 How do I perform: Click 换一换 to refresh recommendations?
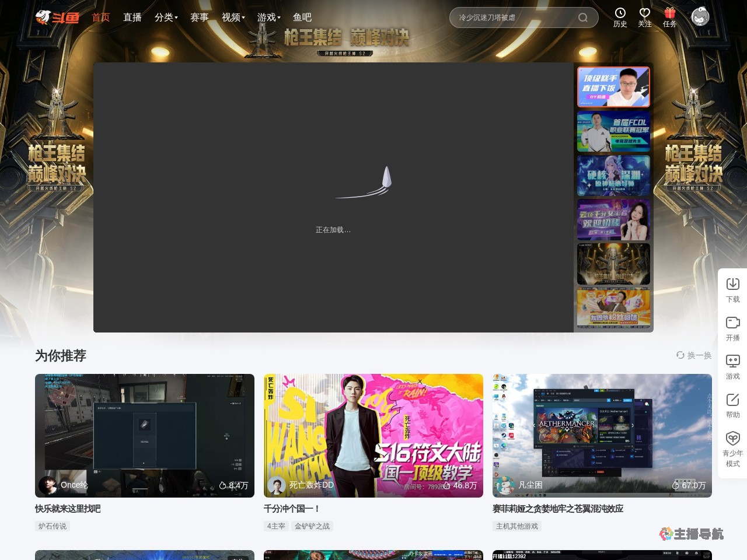click(x=694, y=355)
